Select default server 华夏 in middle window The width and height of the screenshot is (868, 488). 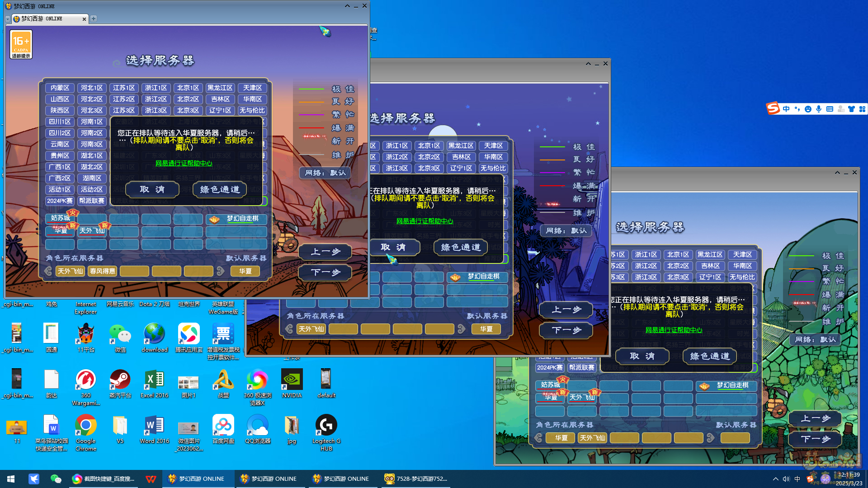[x=486, y=329]
